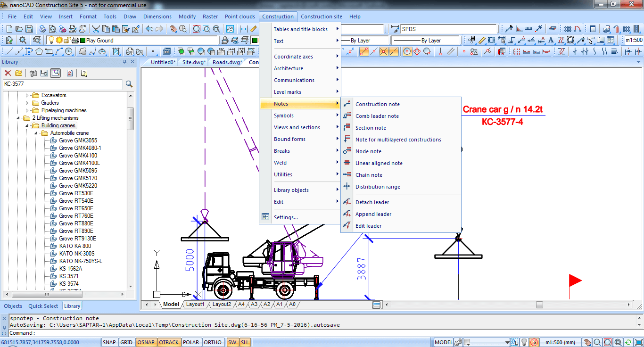Collapse the Building cranes folder
The width and height of the screenshot is (644, 347).
[x=27, y=125]
